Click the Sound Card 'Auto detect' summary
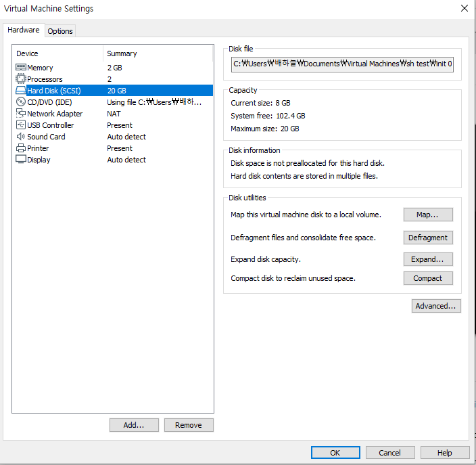This screenshot has width=476, height=465. tap(126, 137)
